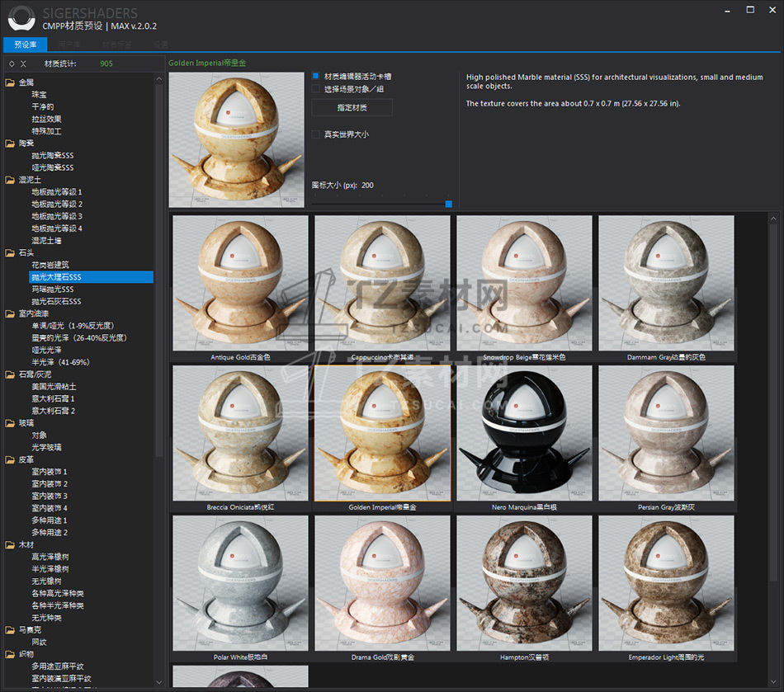
Task: Click the diamond expand-all icon above the tree
Action: pos(12,64)
